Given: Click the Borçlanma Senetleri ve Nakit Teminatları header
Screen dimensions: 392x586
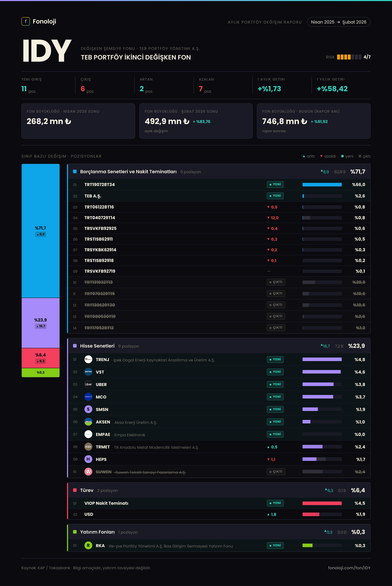Looking at the screenshot, I should (x=219, y=171).
